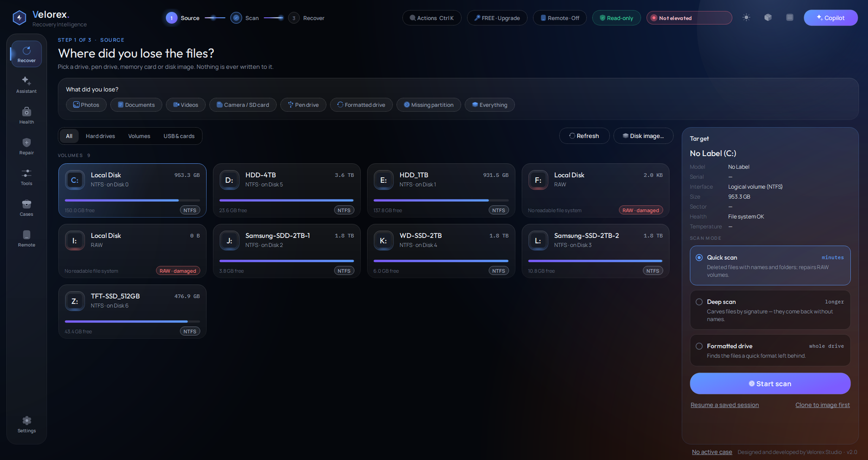
Task: Open the Remote sidebar section
Action: coord(26,239)
